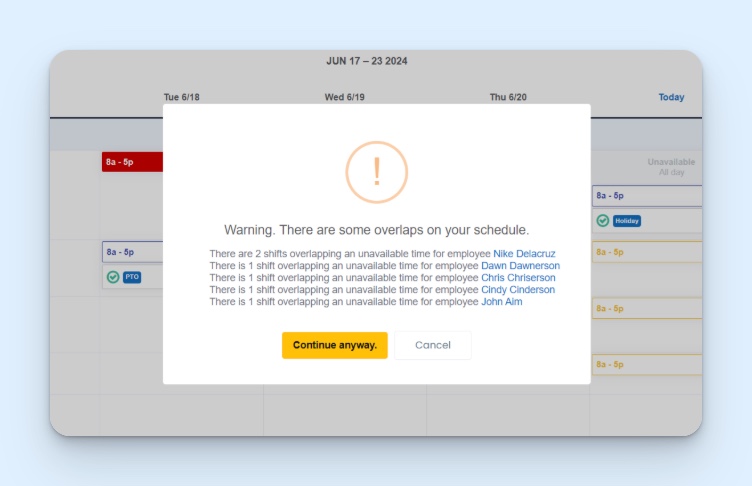Screen dimensions: 752x486
Task: Click the green checkmark beside the PTO badge
Action: pyautogui.click(x=113, y=277)
